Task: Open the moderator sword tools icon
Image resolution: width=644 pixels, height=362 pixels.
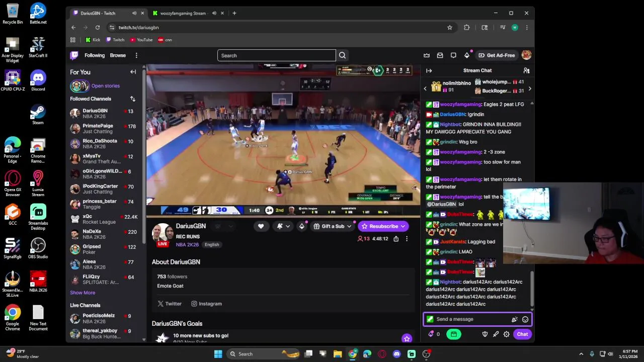Action: [496, 334]
